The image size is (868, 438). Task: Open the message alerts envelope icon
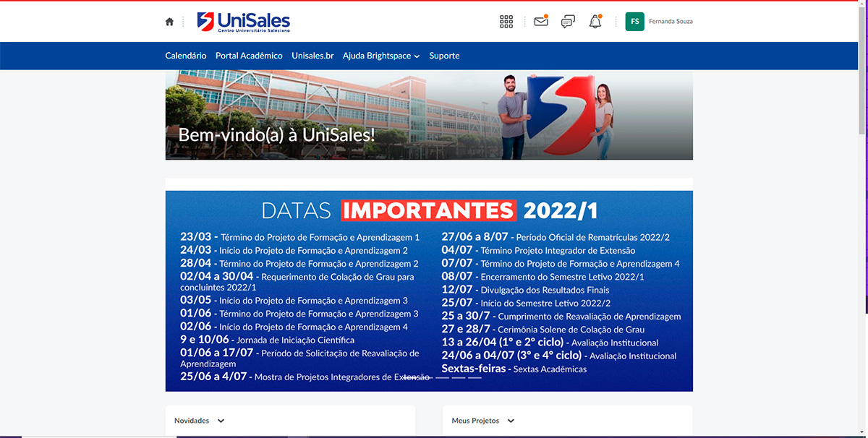point(541,22)
